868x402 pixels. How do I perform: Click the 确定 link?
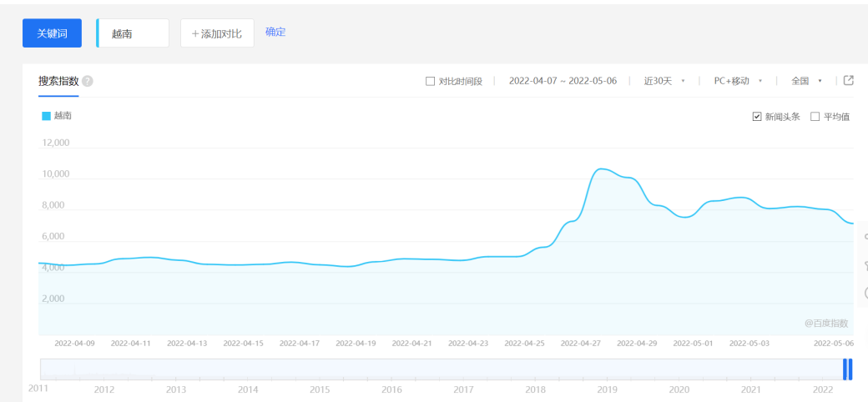[275, 33]
